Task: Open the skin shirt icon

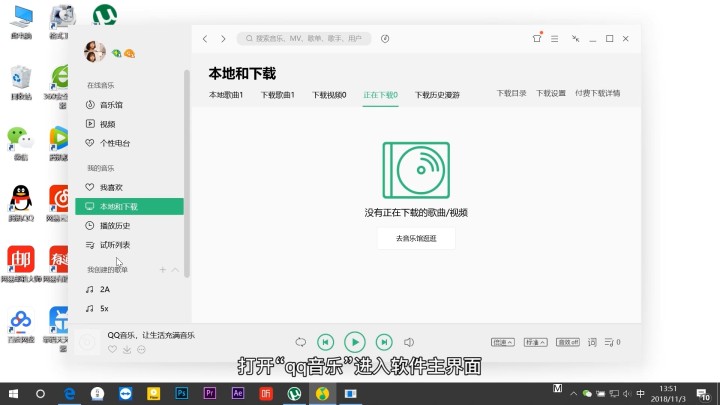Action: click(x=537, y=38)
